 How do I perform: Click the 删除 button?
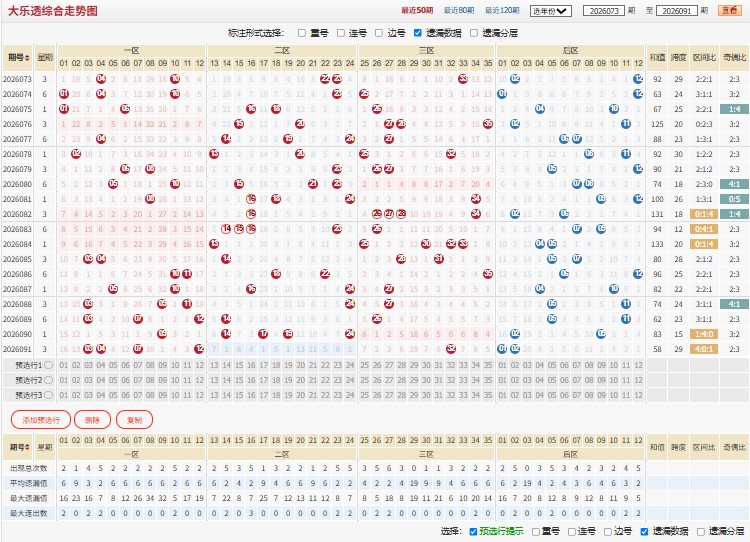pyautogui.click(x=92, y=420)
